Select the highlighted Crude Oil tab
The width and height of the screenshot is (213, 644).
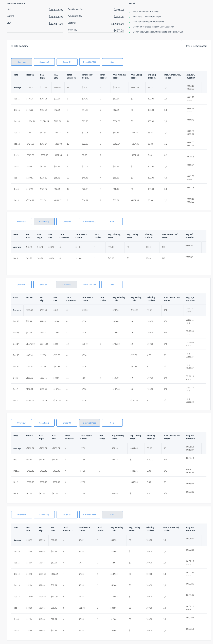click(x=66, y=284)
